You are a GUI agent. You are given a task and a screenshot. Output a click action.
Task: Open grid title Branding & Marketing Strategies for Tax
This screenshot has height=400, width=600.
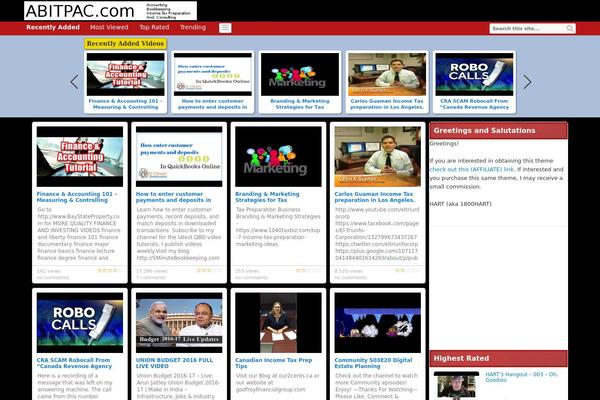point(267,197)
